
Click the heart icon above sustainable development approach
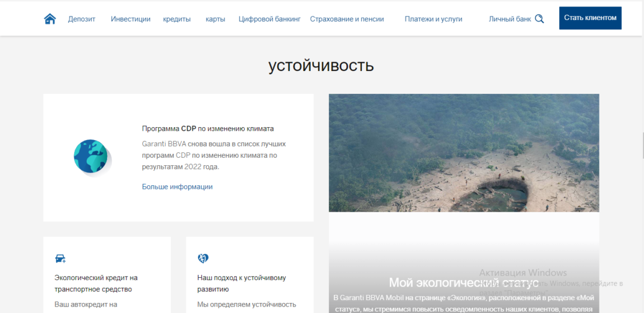coord(203,258)
